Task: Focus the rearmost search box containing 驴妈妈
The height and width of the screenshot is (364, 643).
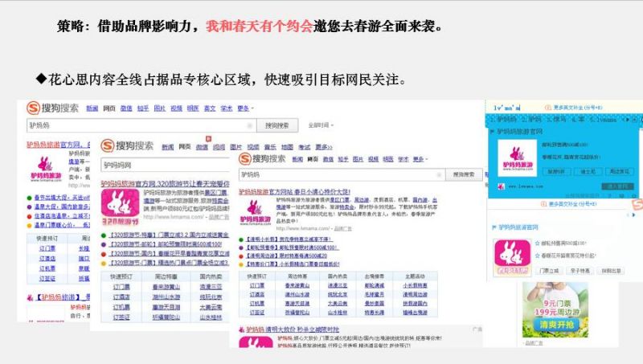Action: (141, 125)
